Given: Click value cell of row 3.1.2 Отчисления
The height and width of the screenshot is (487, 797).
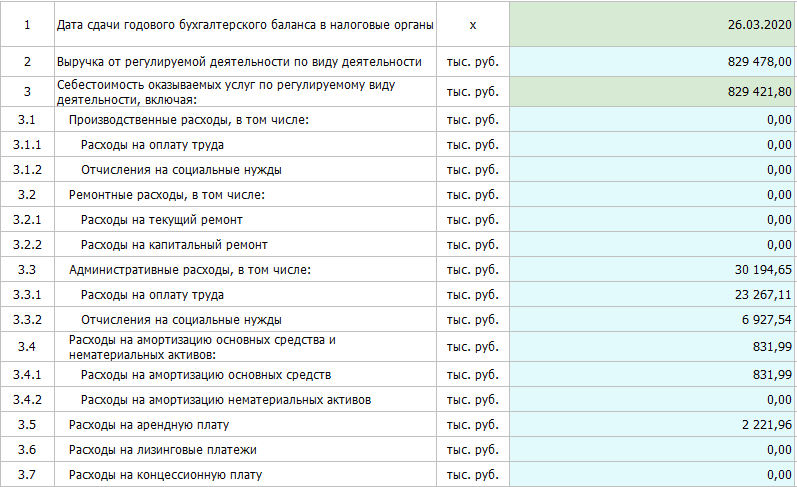Looking at the screenshot, I should [x=653, y=170].
